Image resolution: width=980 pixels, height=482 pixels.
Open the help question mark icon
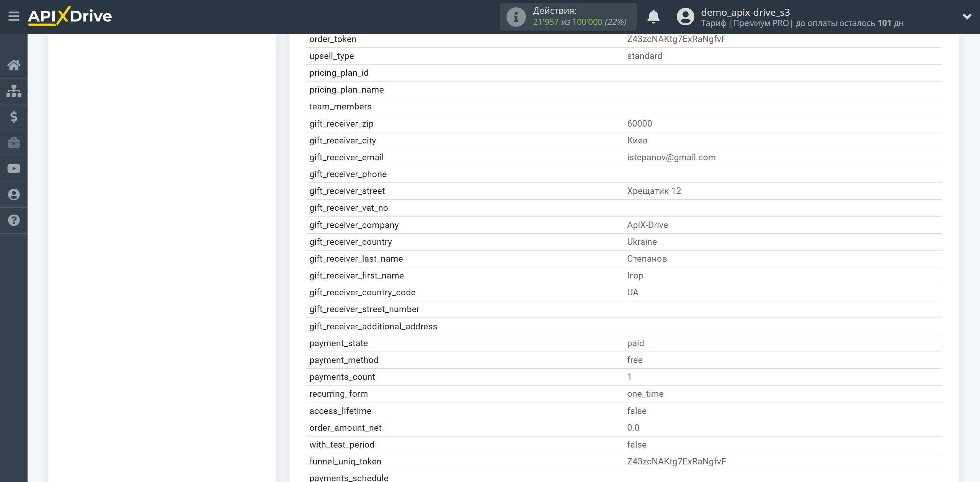[x=14, y=220]
